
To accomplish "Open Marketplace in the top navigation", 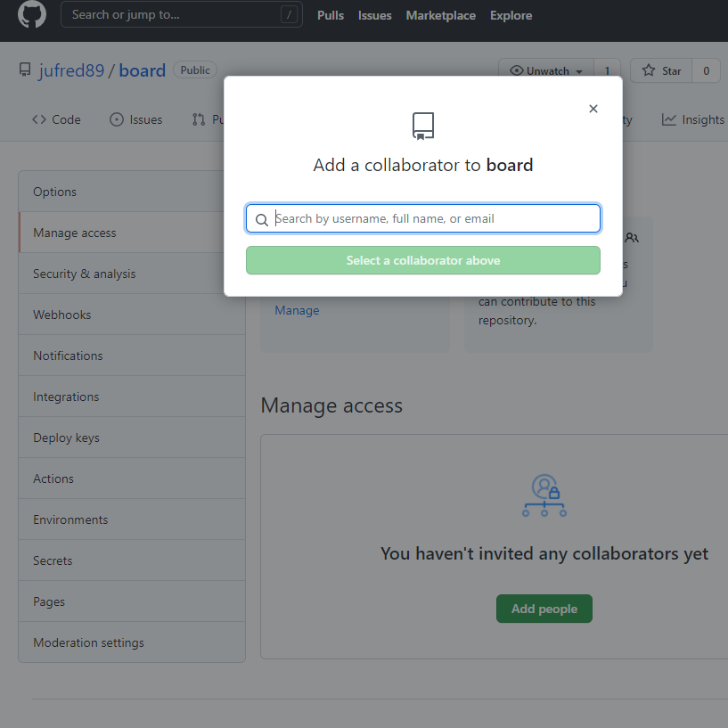I will [440, 15].
